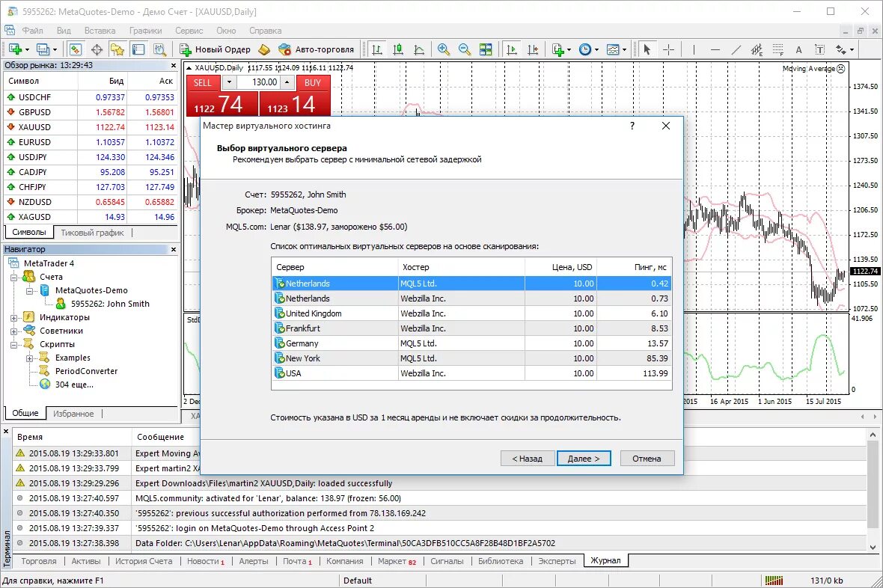
Task: Toggle chart shift icon
Action: (x=533, y=49)
